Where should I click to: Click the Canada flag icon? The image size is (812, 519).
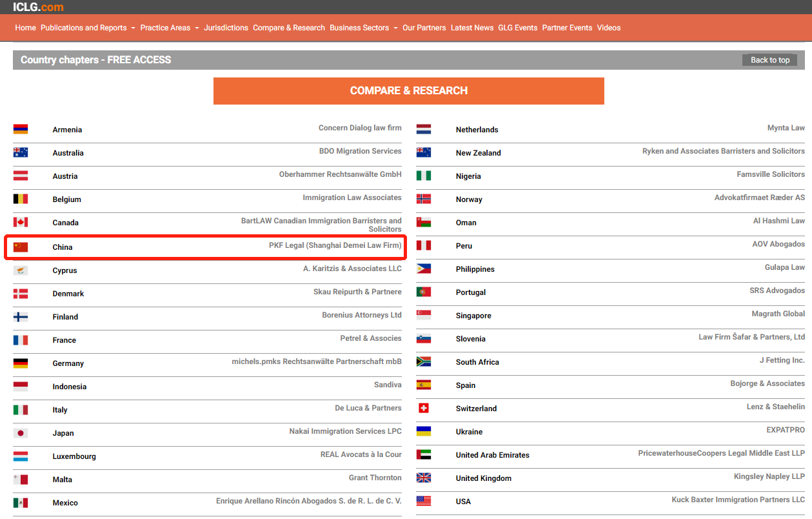21,222
